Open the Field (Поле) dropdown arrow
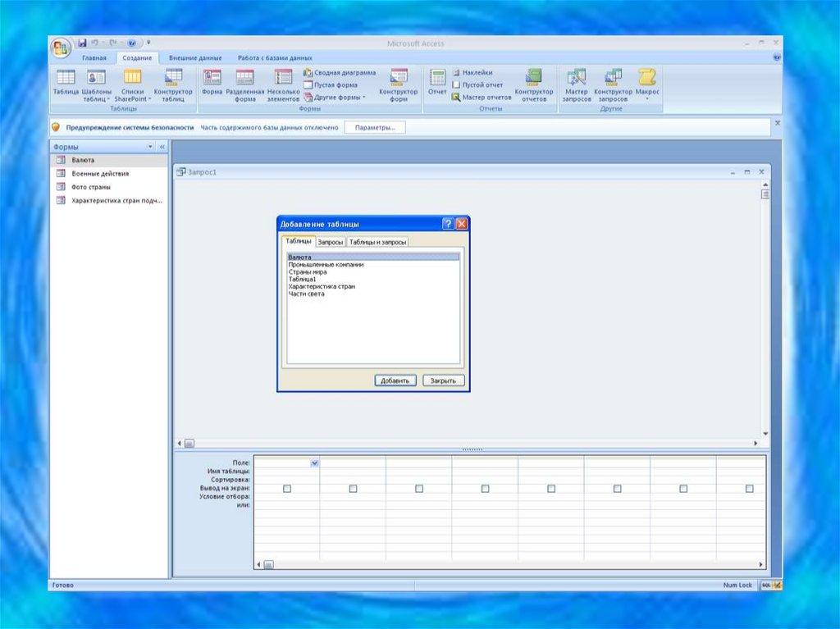The height and width of the screenshot is (629, 840). [314, 463]
